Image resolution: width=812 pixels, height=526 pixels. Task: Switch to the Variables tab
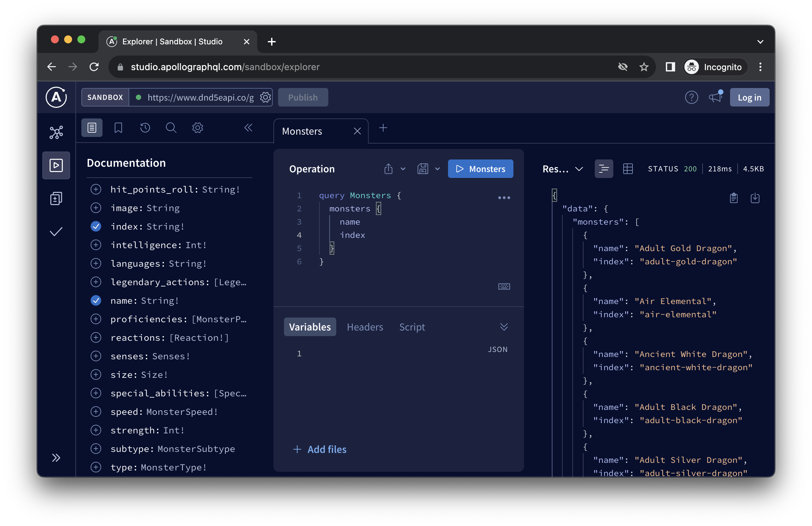click(310, 327)
